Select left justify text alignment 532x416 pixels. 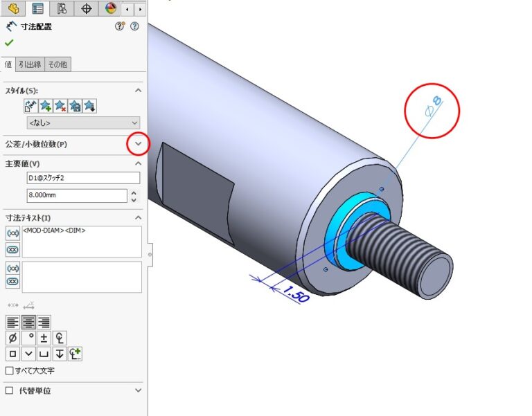tap(13, 322)
